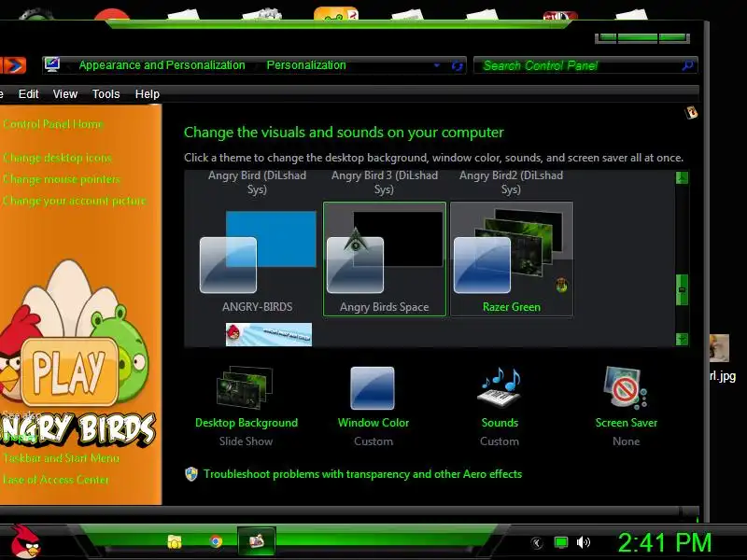Click Troubleshoot problems with transparency link

[x=363, y=474]
